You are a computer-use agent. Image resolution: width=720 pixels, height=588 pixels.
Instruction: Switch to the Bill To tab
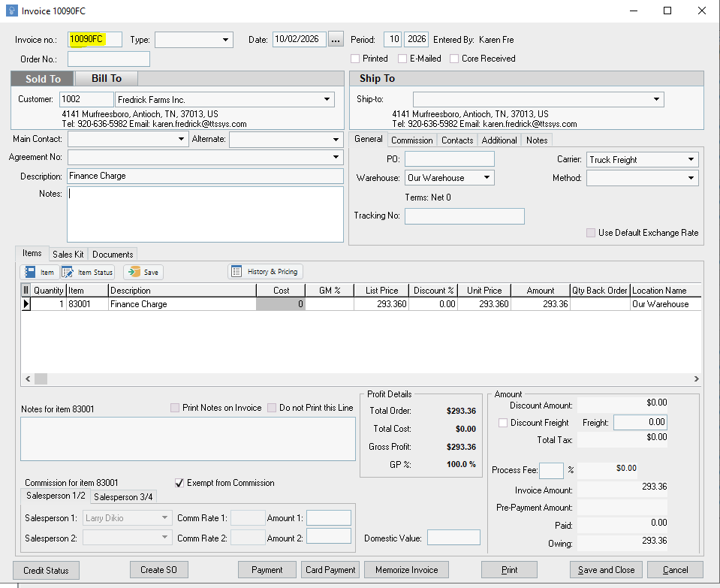(107, 79)
